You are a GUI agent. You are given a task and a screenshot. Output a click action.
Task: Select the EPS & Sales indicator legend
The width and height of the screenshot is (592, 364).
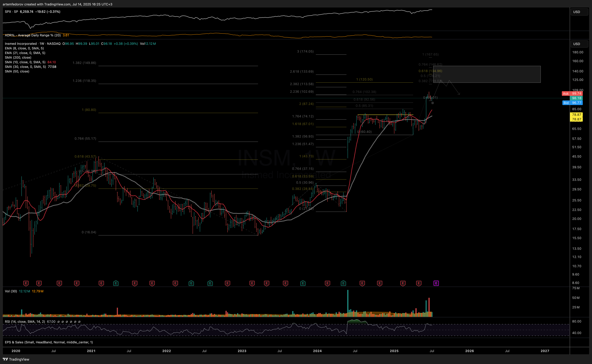click(x=49, y=342)
